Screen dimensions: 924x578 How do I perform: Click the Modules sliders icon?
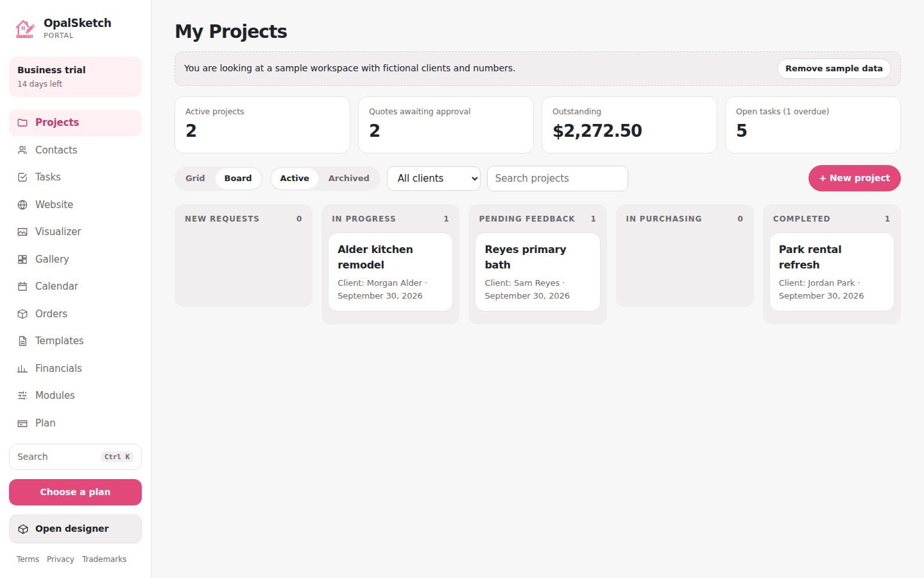[x=22, y=396]
